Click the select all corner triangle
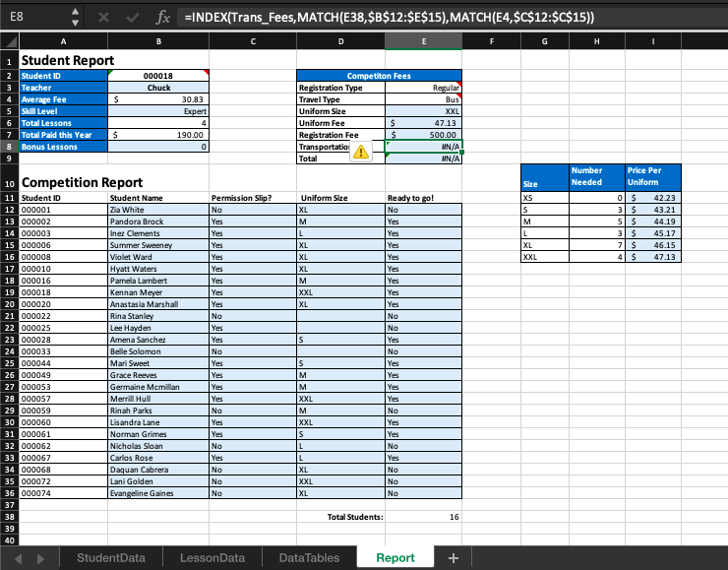This screenshot has width=728, height=570. (10, 41)
